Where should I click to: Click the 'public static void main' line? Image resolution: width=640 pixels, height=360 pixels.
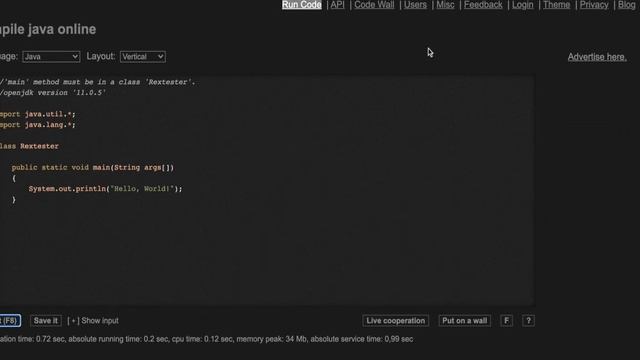93,168
